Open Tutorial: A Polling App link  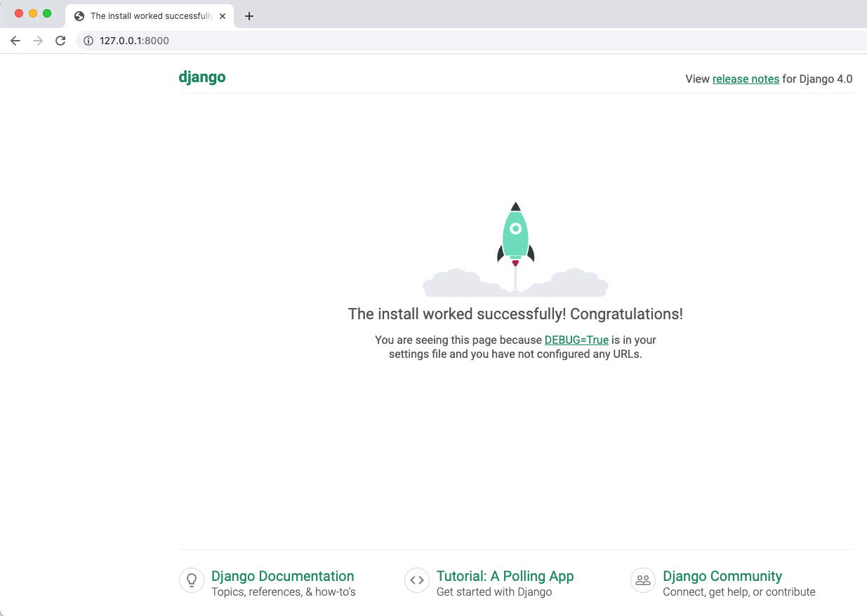pos(505,576)
